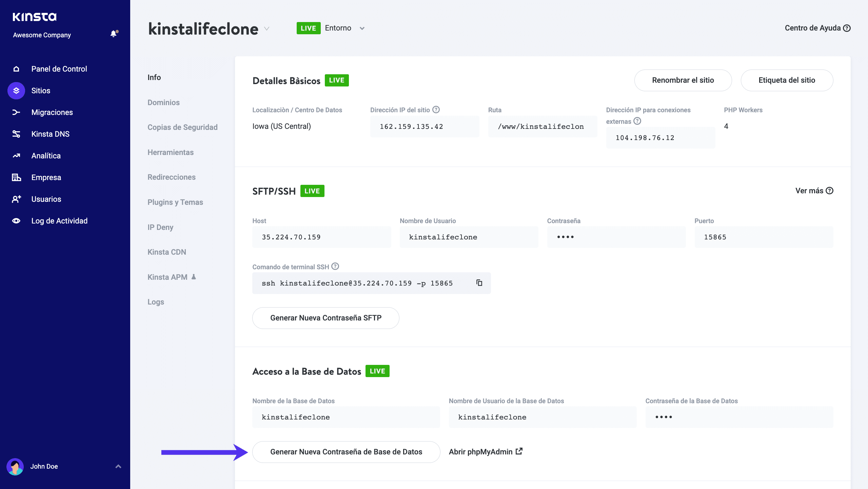Click the Kinsta logo
This screenshot has height=489, width=868.
click(35, 17)
